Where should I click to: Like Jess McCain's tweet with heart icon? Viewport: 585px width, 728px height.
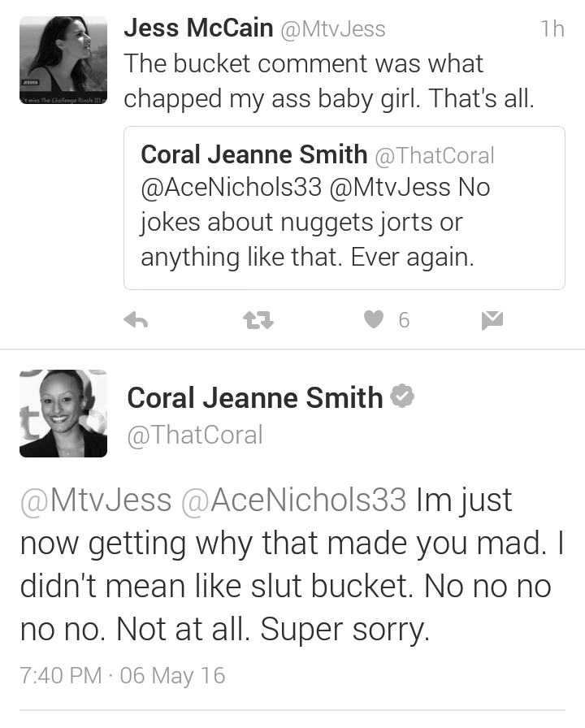click(x=374, y=319)
